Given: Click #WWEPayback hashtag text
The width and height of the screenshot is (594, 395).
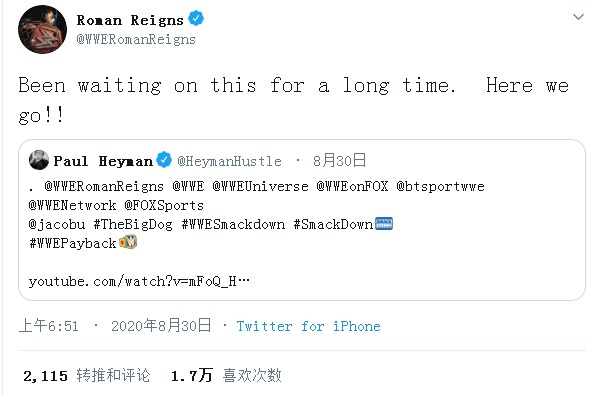Looking at the screenshot, I should 73,243.
